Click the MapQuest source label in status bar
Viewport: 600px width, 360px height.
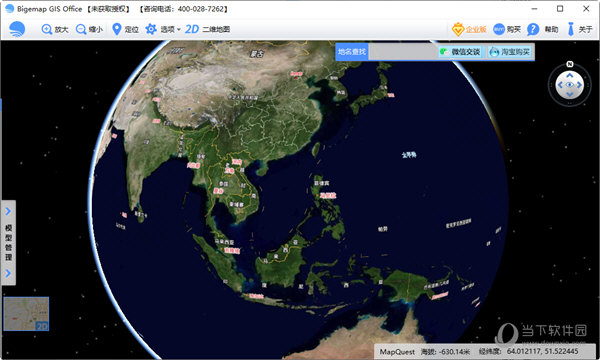(x=397, y=352)
